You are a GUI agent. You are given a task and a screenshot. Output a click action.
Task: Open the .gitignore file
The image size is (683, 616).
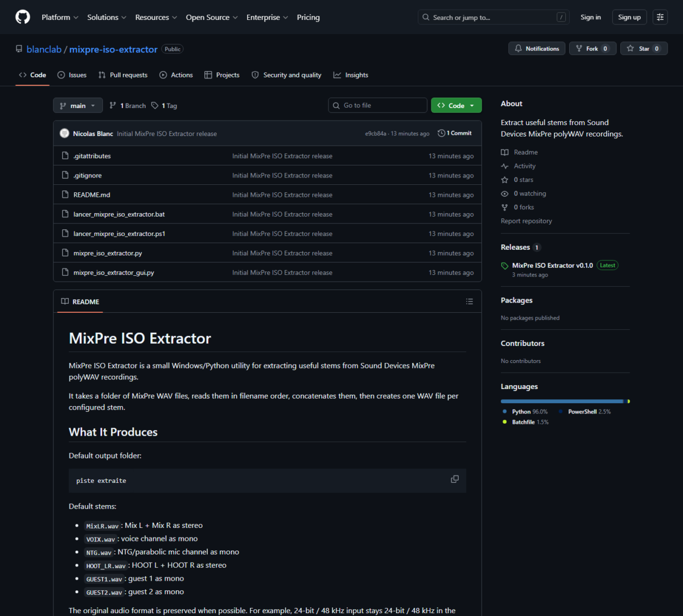tap(88, 175)
